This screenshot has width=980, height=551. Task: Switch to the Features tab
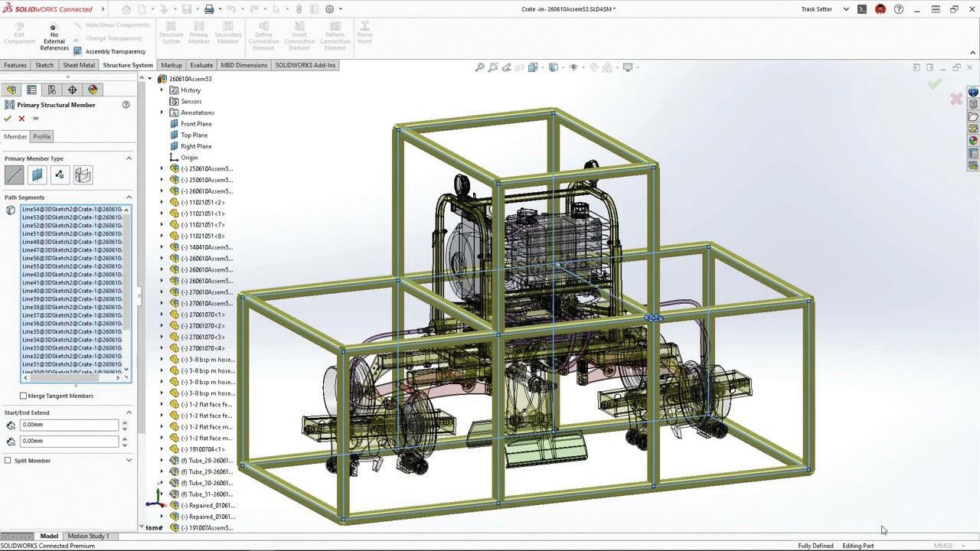click(15, 65)
